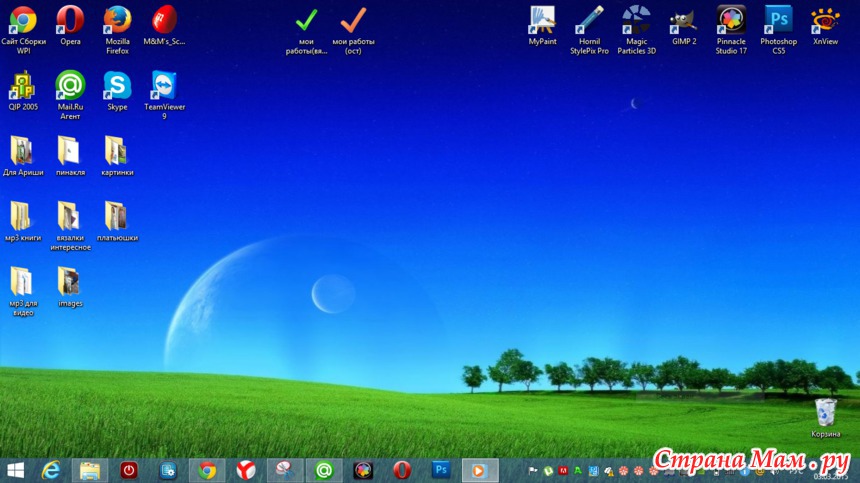860x483 pixels.
Task: Select the Для Ариши folder
Action: [x=23, y=156]
